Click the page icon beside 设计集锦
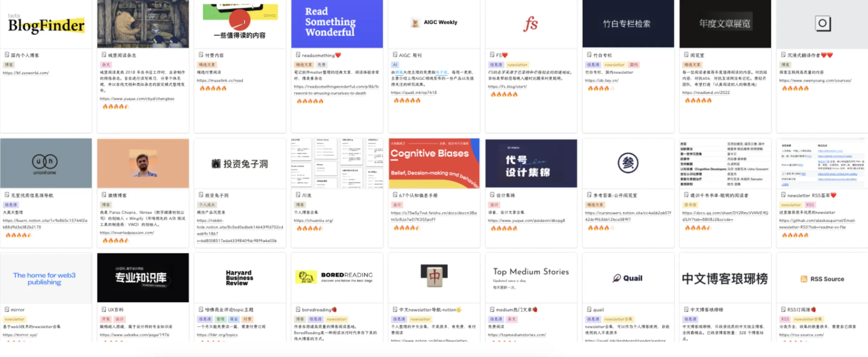 tap(492, 195)
